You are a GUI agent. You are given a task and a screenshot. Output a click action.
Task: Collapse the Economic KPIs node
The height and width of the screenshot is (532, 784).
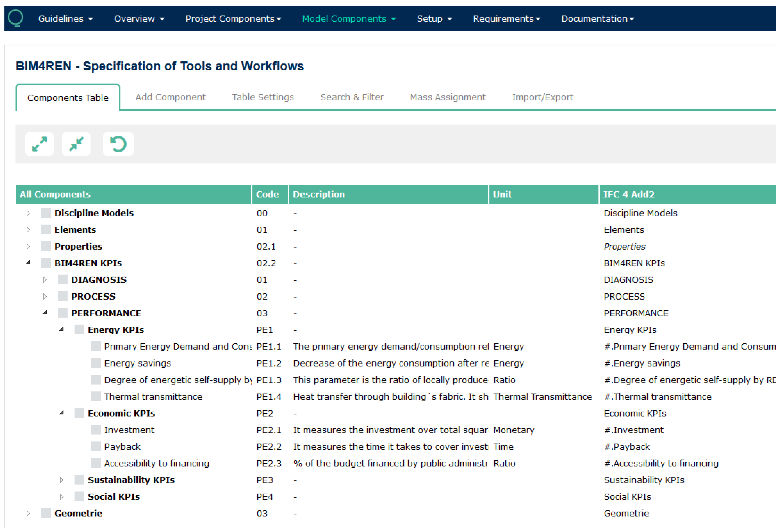point(61,413)
